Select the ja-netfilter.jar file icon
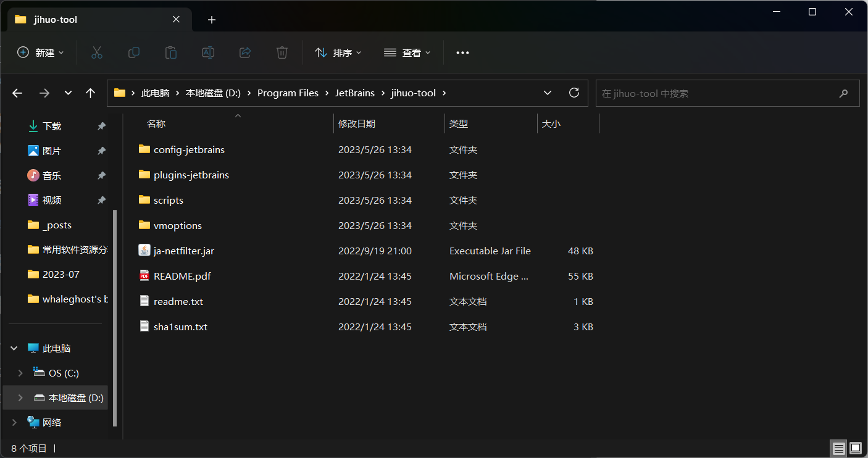 [x=144, y=250]
